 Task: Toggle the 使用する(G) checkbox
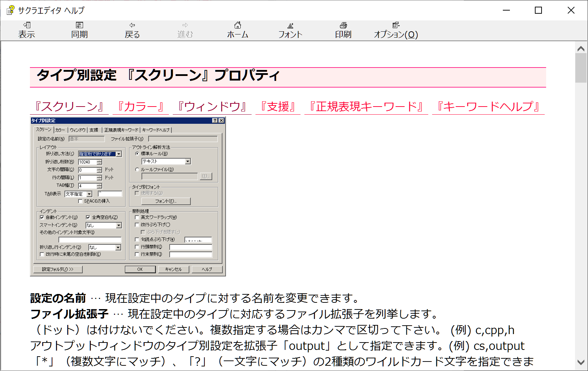click(x=137, y=193)
